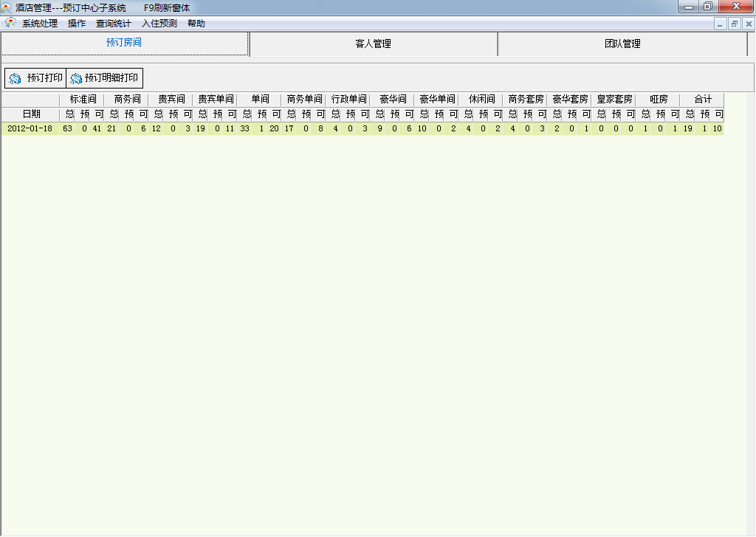Click the 合计 column header
The width and height of the screenshot is (756, 537).
(x=703, y=99)
